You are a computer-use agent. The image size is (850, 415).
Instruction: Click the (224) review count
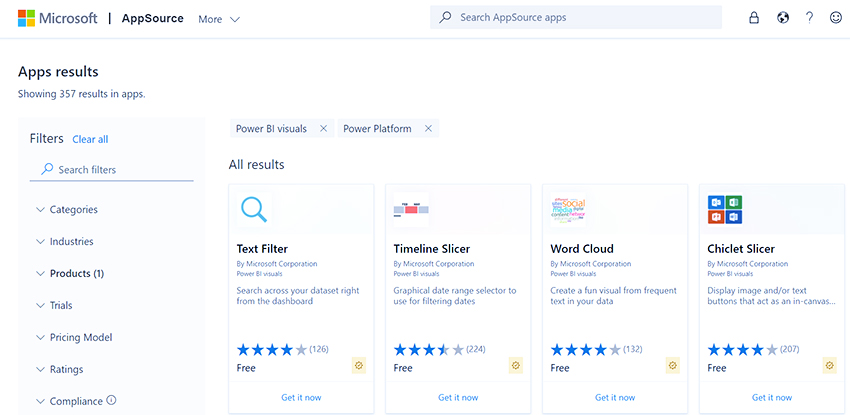476,349
